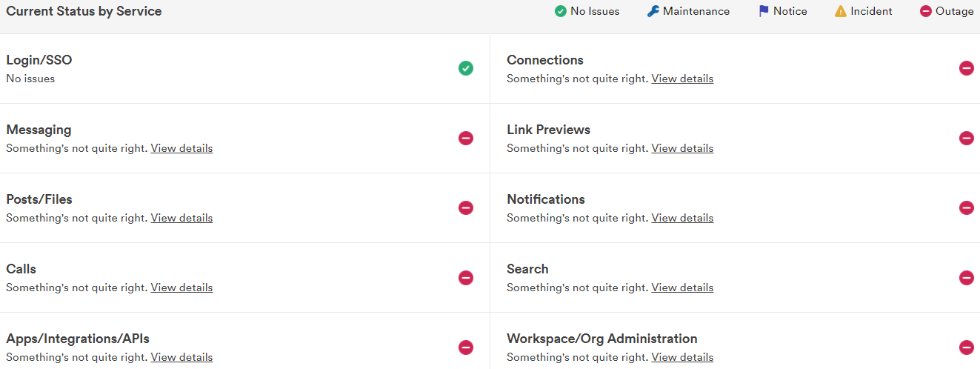Click the Apps/Integrations/APIs outage icon
Screen dimensions: 980x369
[x=465, y=347]
